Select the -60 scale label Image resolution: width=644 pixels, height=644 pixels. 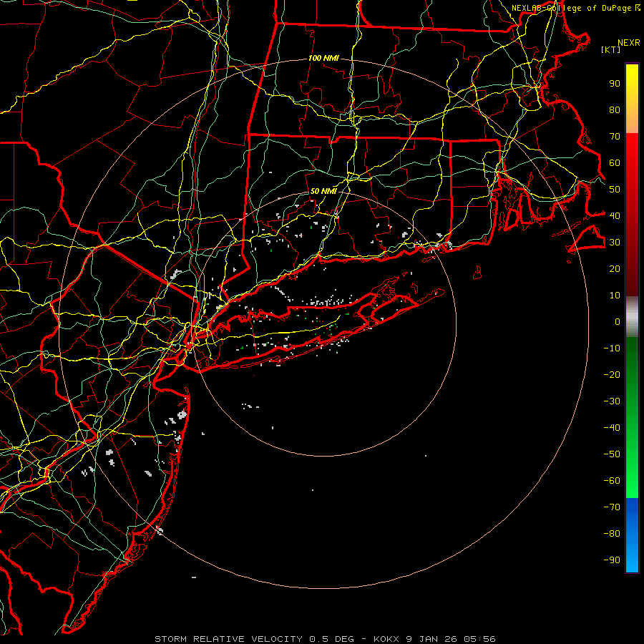click(612, 481)
